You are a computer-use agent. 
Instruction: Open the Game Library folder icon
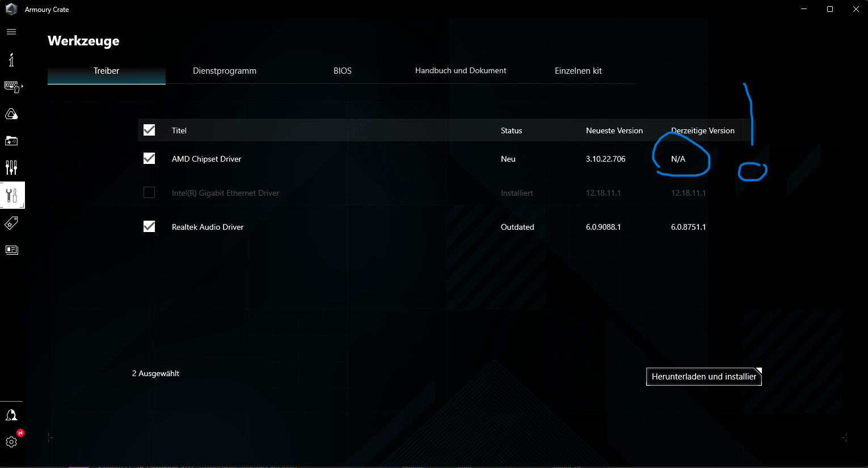coord(11,141)
